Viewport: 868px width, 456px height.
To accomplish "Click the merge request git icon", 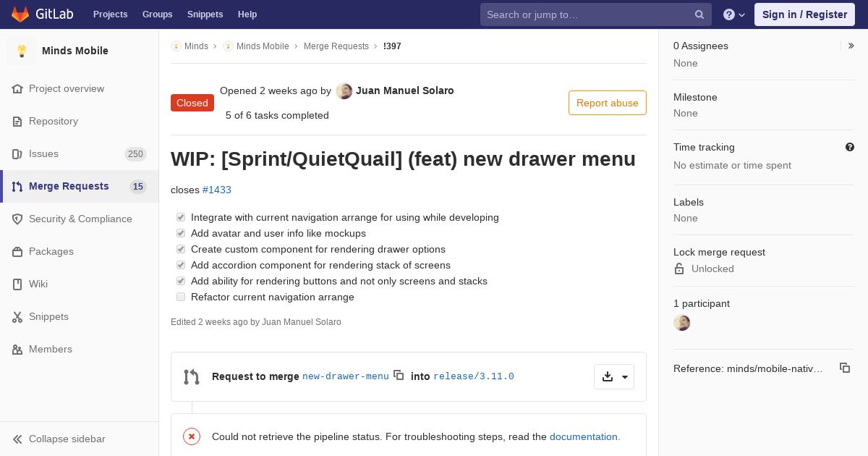I will pos(192,376).
